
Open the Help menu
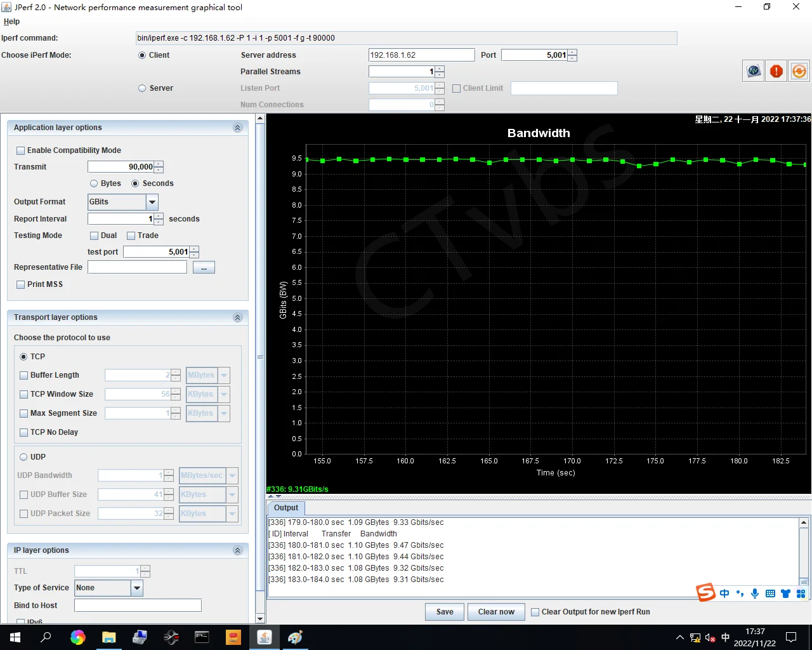[x=11, y=22]
